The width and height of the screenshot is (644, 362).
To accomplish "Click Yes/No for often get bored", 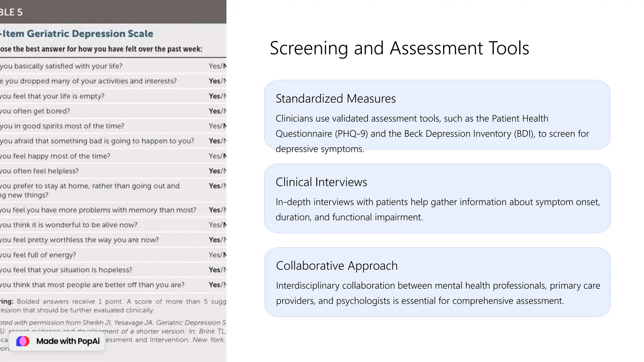I will (x=217, y=111).
